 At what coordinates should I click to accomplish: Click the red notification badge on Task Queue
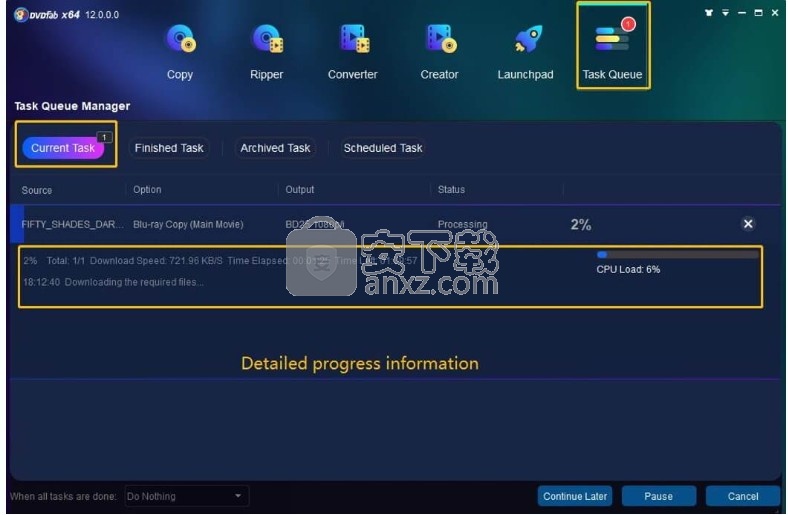628,24
